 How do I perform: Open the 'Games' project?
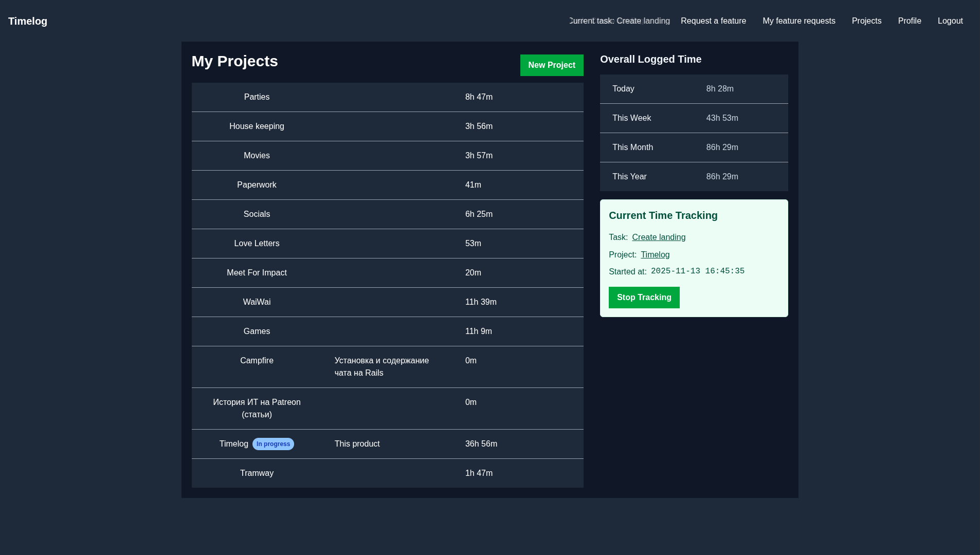click(x=257, y=331)
